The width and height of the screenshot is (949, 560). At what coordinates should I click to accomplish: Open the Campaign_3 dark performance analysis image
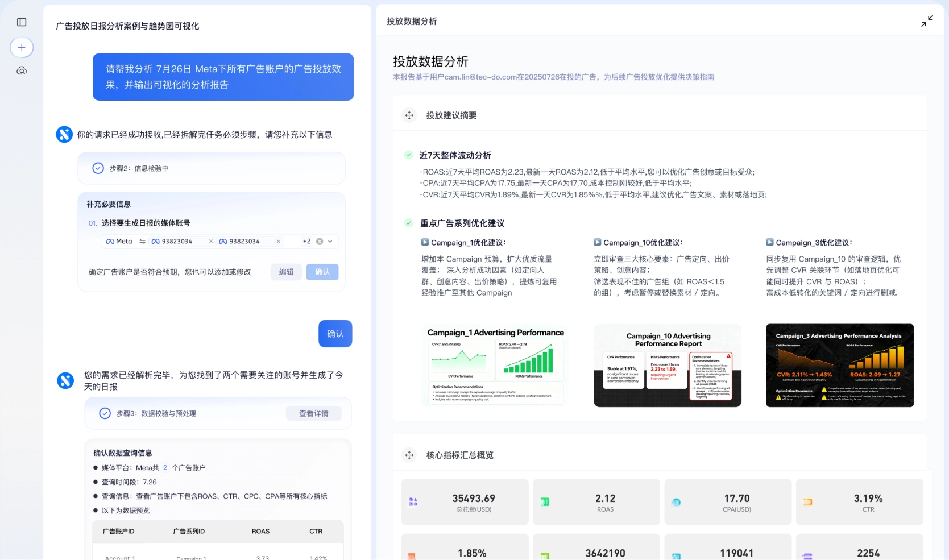[x=839, y=365]
